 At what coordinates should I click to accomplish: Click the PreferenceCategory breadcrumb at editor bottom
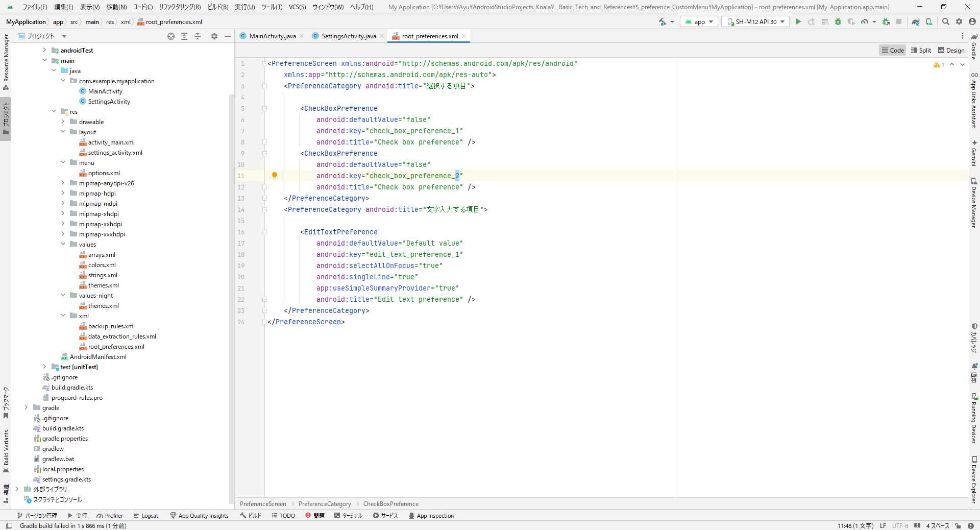(325, 504)
